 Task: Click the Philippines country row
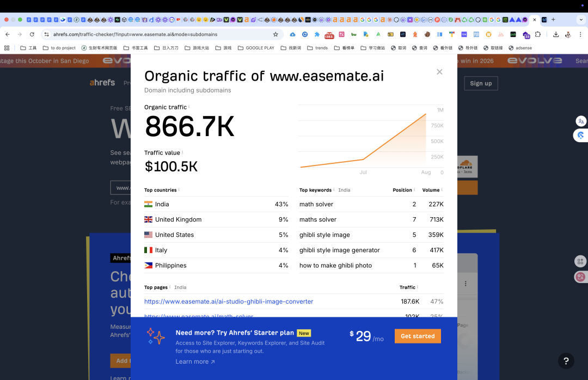[216, 266]
